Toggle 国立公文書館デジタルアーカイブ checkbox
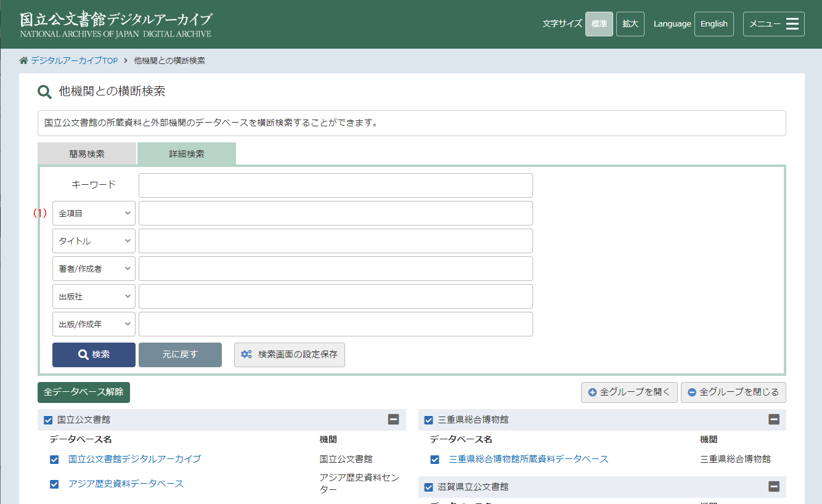Screen dimensions: 822x504 point(54,460)
